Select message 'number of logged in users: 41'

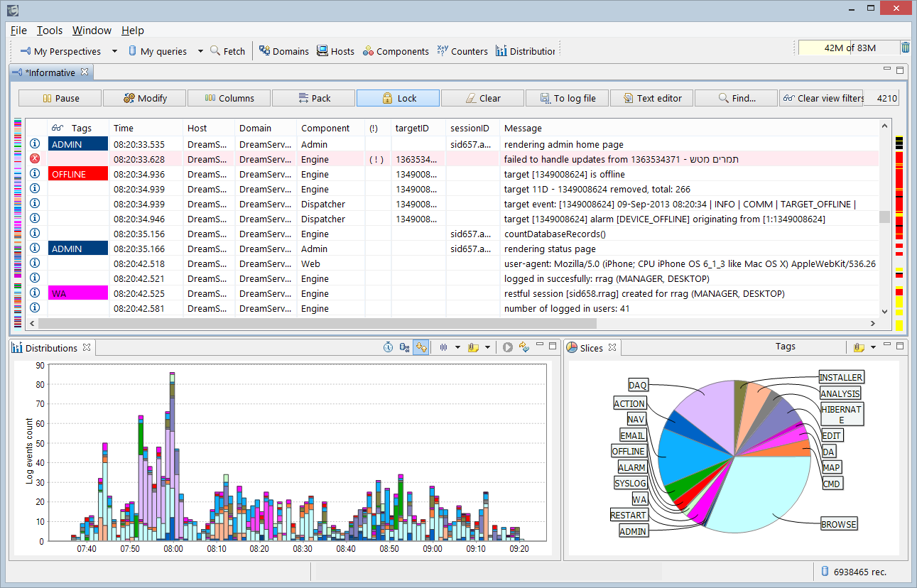[567, 308]
